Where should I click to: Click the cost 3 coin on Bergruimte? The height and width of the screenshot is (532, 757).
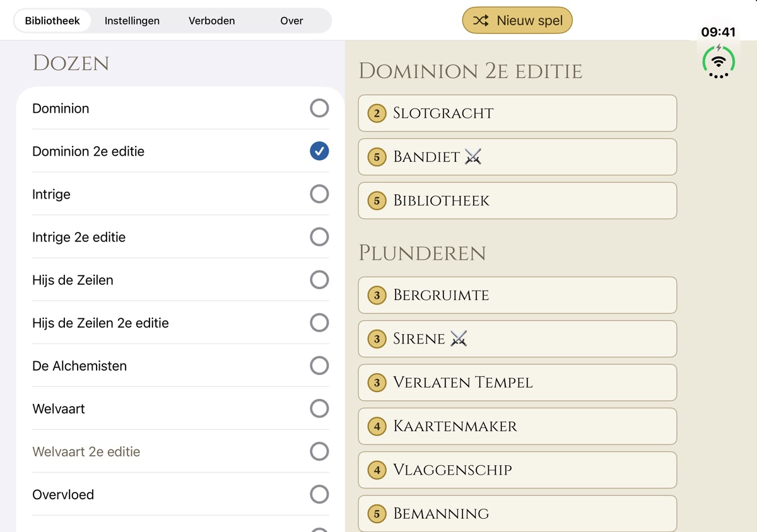377,295
